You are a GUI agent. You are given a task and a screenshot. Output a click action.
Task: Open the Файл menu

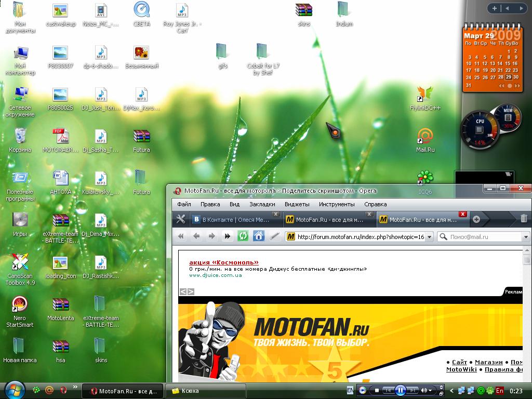184,204
